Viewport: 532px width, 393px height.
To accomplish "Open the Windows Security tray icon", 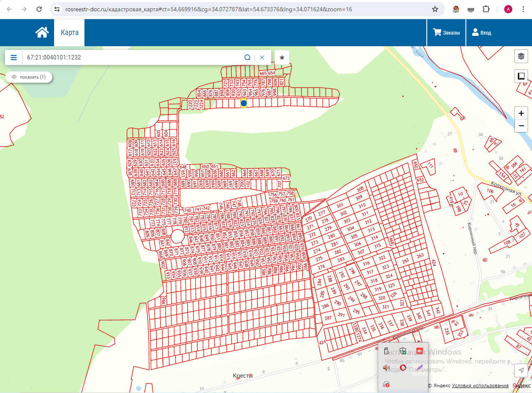I will point(403,351).
